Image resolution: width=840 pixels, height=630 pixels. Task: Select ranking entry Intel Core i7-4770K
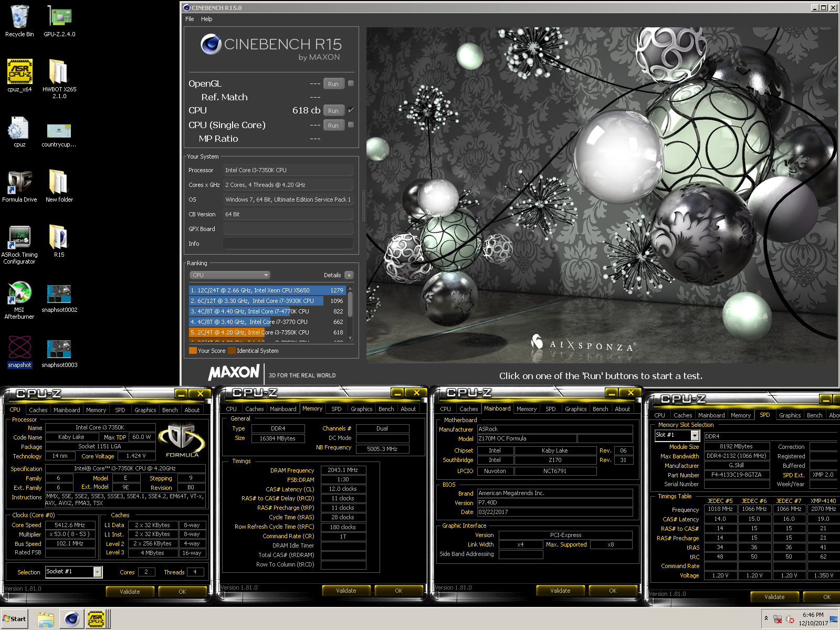point(267,311)
